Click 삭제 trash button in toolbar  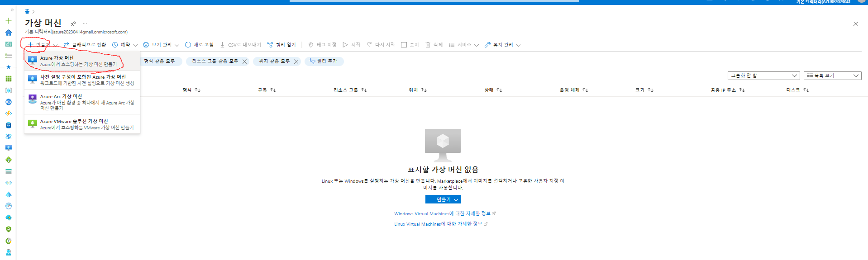(434, 45)
